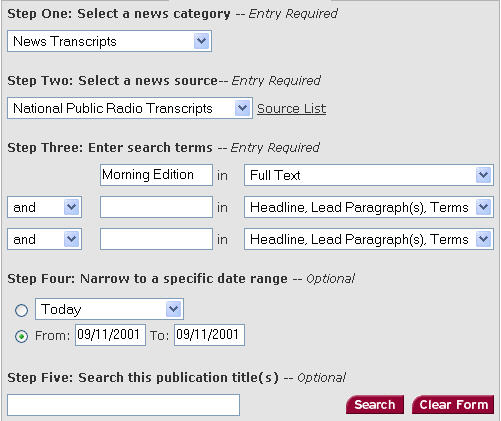Open the second 'and' boolean operator dropdown
This screenshot has width=501, height=421.
click(44, 239)
